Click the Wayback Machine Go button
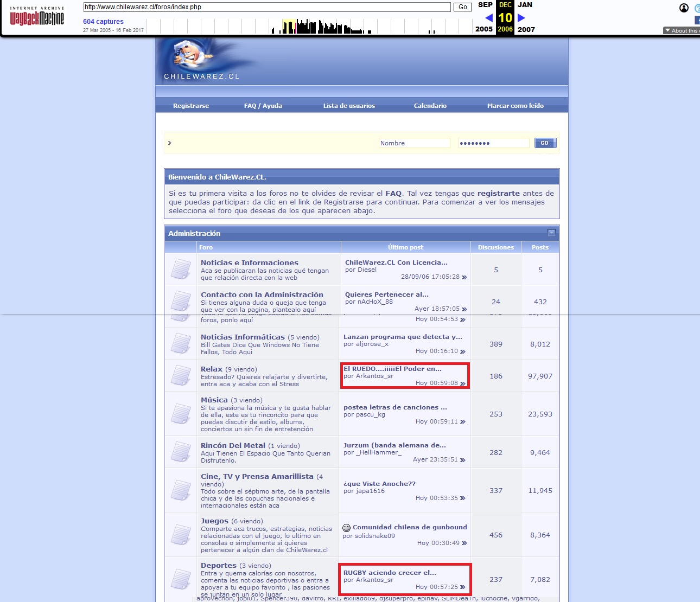700x602 pixels. click(463, 7)
